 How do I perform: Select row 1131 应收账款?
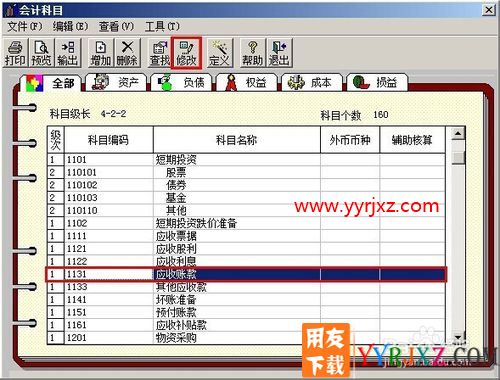(x=246, y=274)
